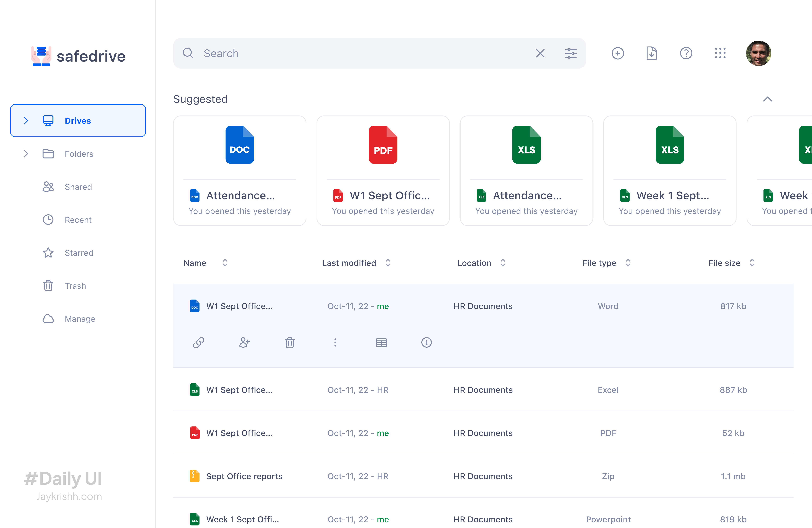Screen dimensions: 812x528
Task: Open the apps grid icon
Action: (x=720, y=53)
